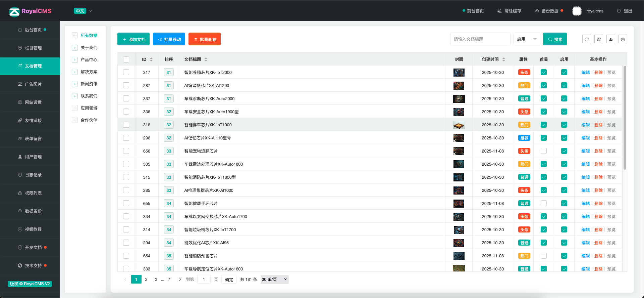644x298 pixels.
Task: Click the refresh icon in table toolbar
Action: tap(587, 39)
